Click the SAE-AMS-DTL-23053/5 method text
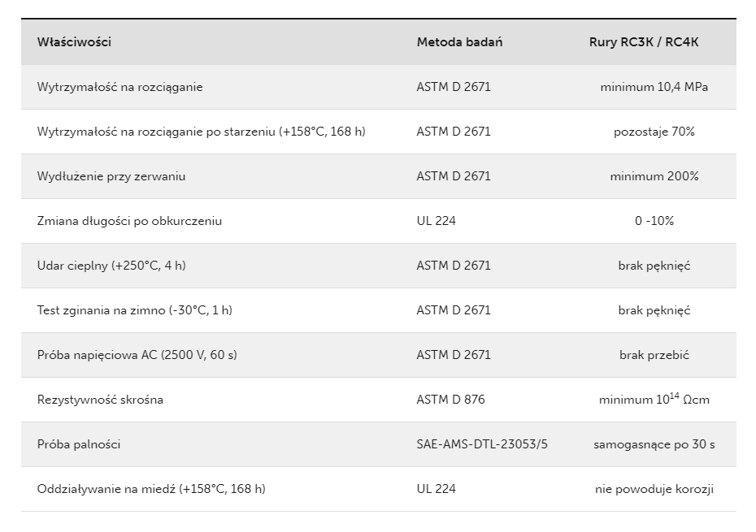 (x=482, y=444)
